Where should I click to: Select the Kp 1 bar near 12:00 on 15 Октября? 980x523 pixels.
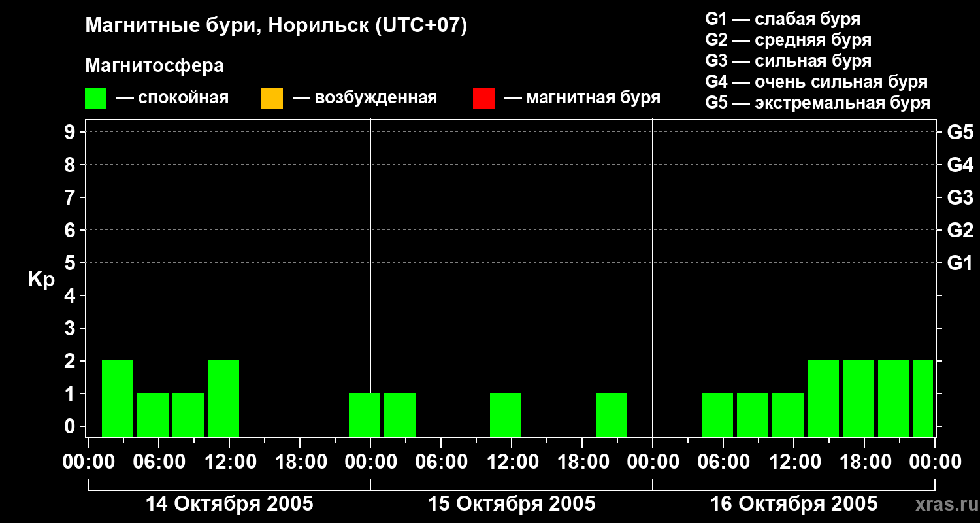click(x=506, y=414)
